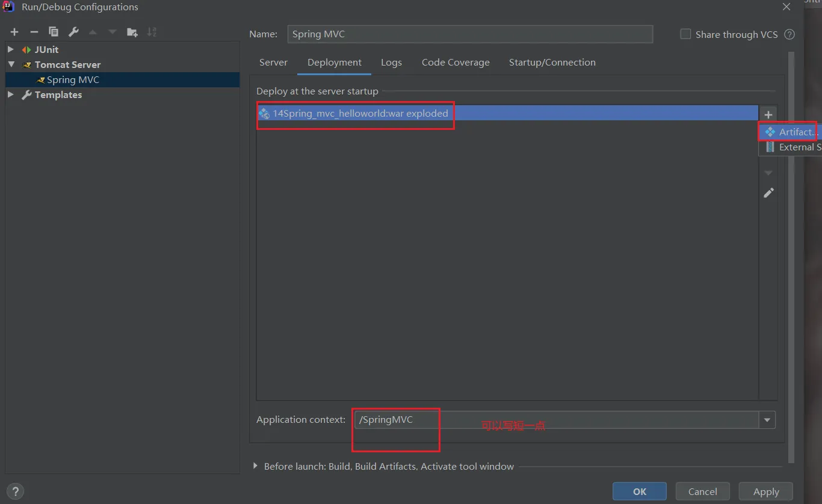Click the Sort configurations icon
This screenshot has width=822, height=504.
pos(152,32)
